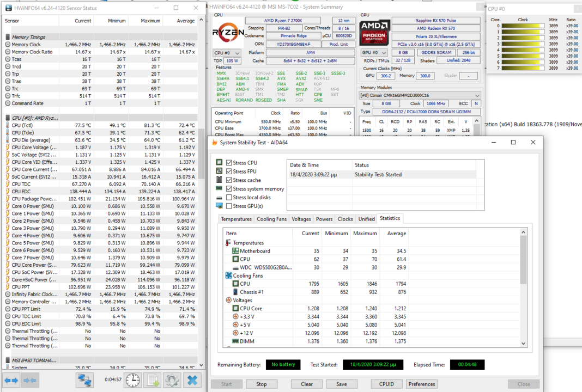Switch to the Cooling Fans tab
582x392 pixels.
[272, 219]
